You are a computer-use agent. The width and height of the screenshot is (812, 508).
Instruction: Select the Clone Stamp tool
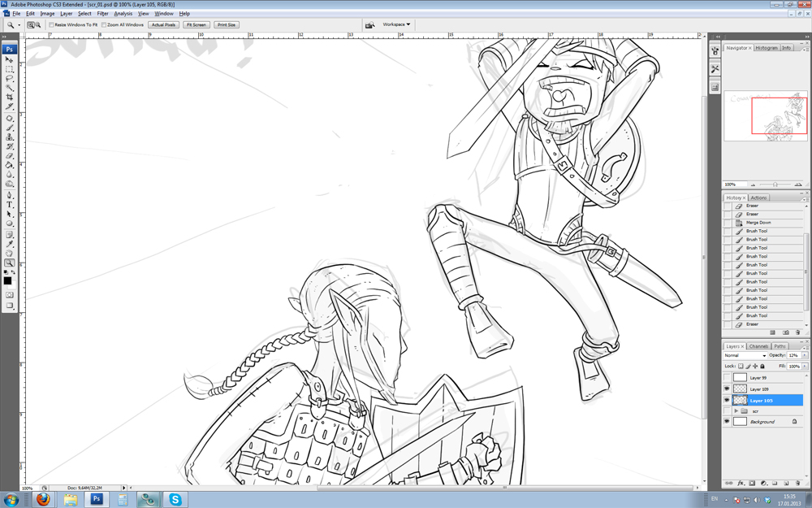tap(9, 137)
